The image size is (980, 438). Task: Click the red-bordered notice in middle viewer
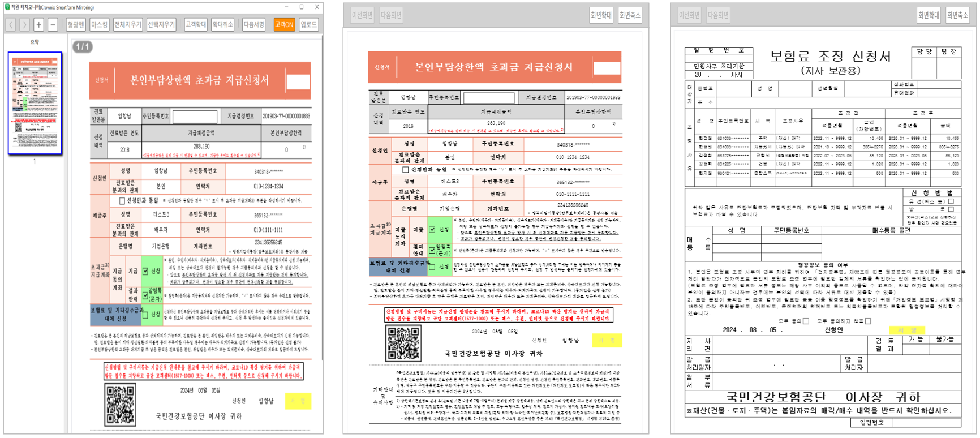click(498, 315)
